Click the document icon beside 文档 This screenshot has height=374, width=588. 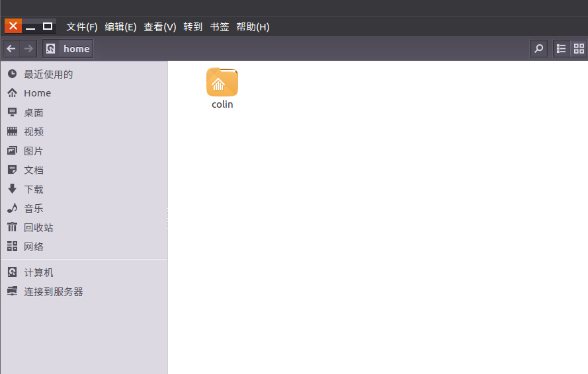pyautogui.click(x=12, y=169)
